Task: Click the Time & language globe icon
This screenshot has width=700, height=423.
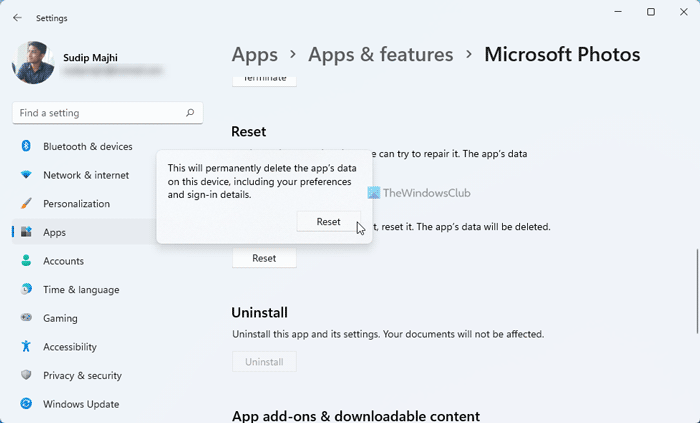Action: click(26, 289)
